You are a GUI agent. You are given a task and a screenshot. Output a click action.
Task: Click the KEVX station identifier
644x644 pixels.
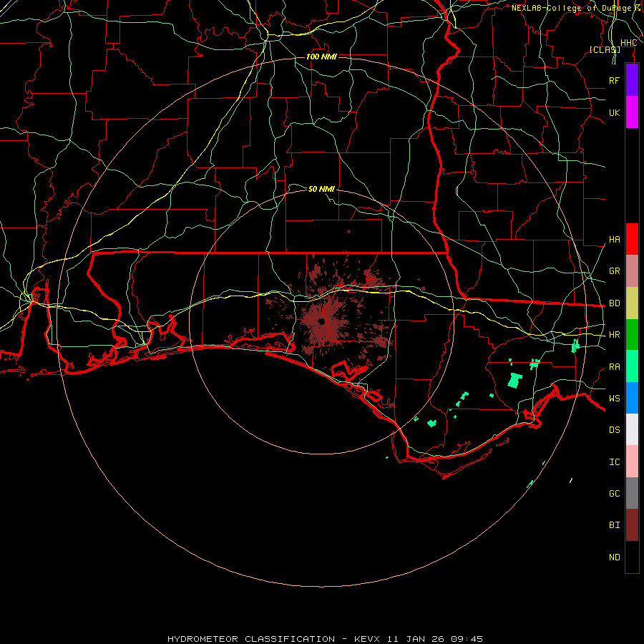pyautogui.click(x=368, y=639)
